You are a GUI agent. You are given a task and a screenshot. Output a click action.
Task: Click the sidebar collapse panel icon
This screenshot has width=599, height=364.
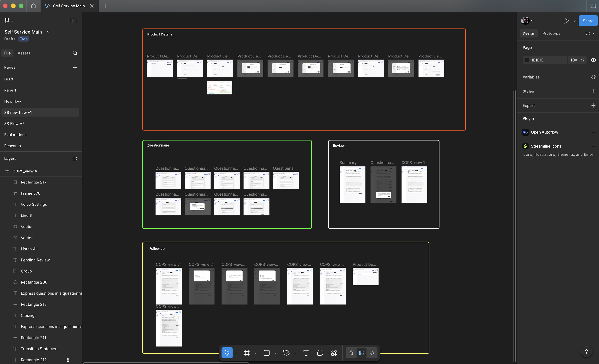coord(73,21)
